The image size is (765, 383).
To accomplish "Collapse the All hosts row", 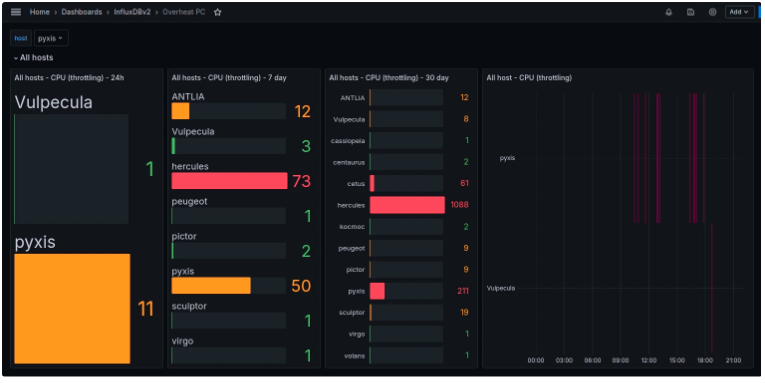I will pyautogui.click(x=33, y=58).
